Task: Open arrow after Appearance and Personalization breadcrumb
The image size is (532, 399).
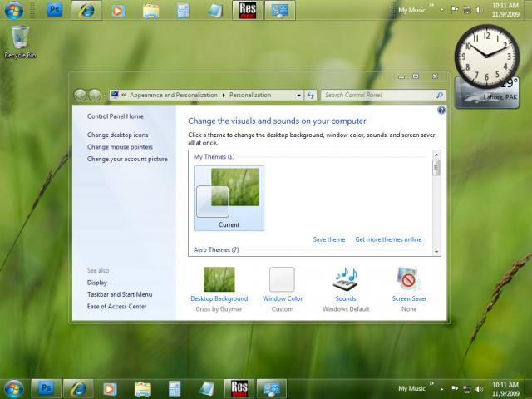Action: click(224, 96)
